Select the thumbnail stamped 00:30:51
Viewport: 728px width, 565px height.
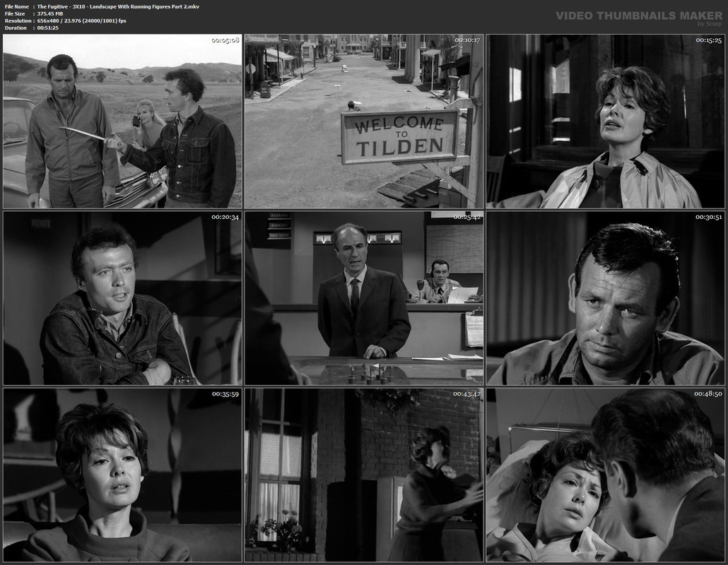pyautogui.click(x=606, y=298)
